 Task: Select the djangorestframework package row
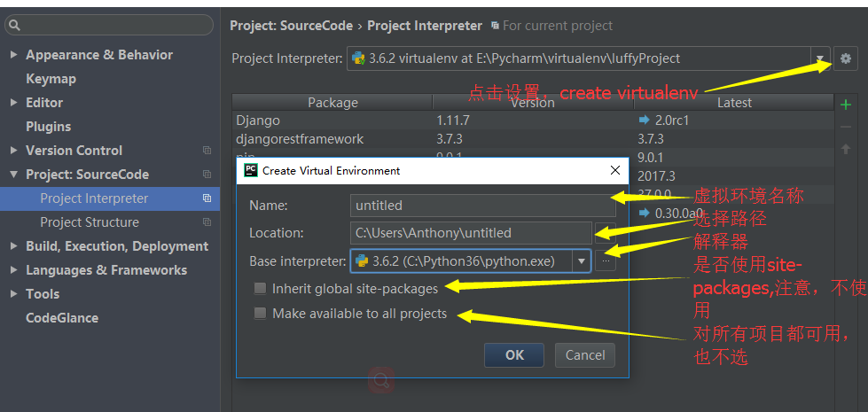(x=533, y=138)
